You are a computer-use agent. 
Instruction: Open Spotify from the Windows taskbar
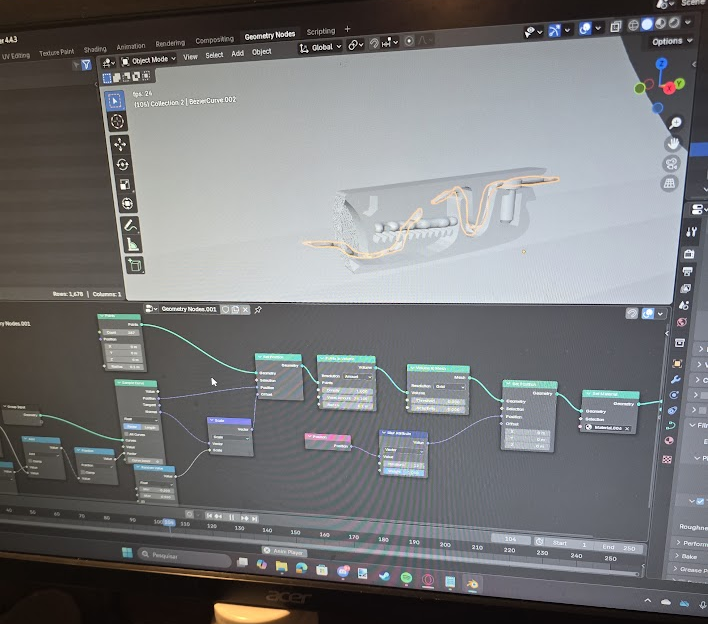click(x=405, y=579)
